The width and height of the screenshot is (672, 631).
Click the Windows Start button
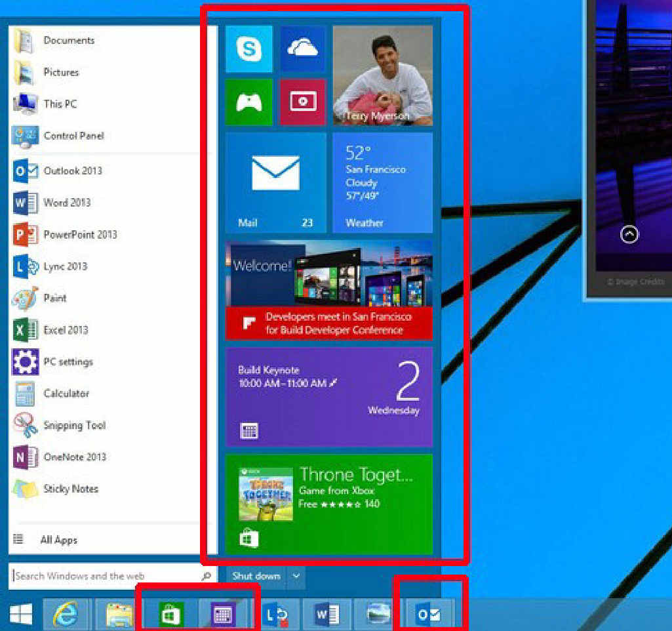21,615
